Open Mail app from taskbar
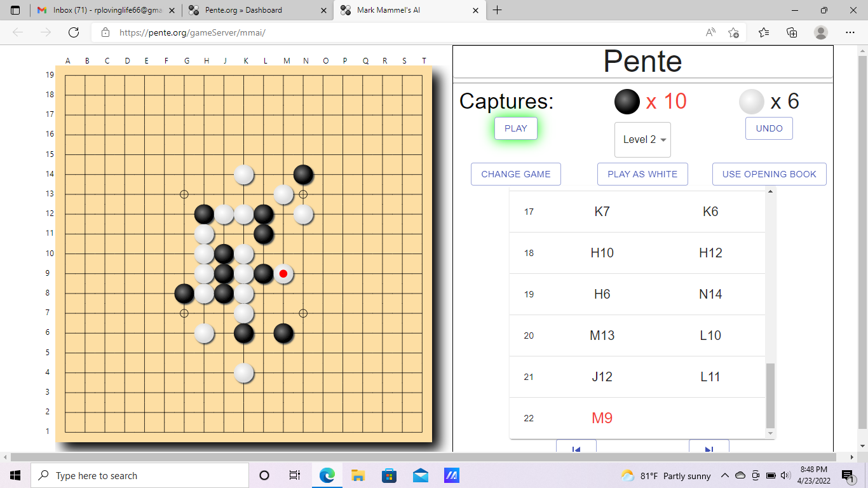 point(420,475)
